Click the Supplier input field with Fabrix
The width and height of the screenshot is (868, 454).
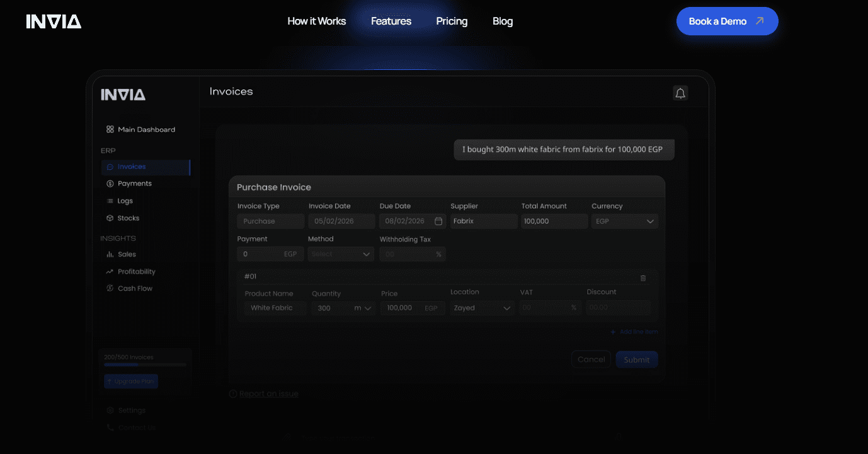(483, 221)
